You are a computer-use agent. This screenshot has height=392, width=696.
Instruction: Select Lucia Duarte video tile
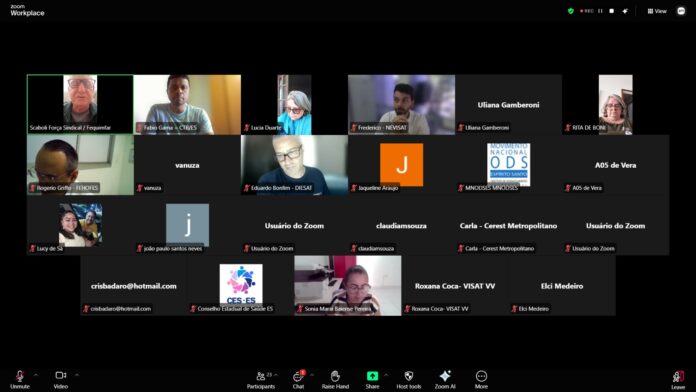[x=294, y=104]
